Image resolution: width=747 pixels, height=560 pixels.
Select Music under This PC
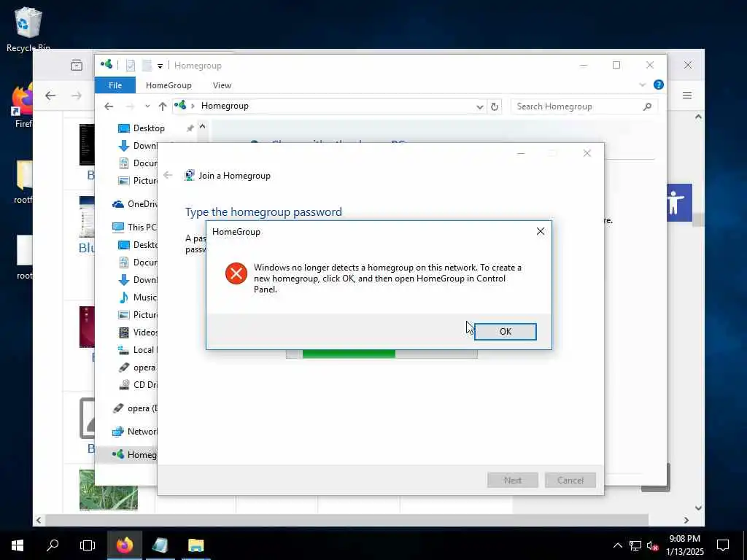137,297
